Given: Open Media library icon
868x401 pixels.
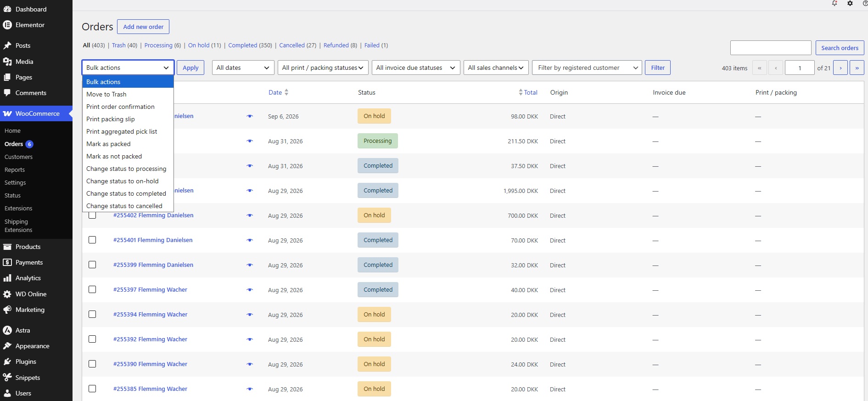Looking at the screenshot, I should click(x=7, y=62).
